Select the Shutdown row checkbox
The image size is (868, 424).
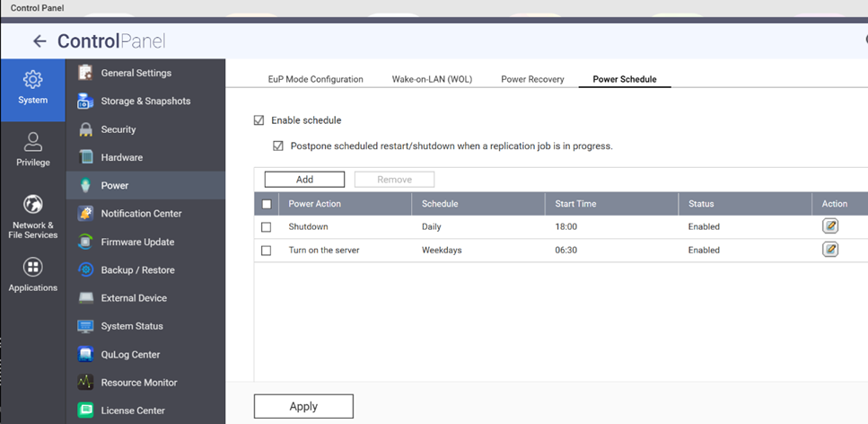coord(266,227)
